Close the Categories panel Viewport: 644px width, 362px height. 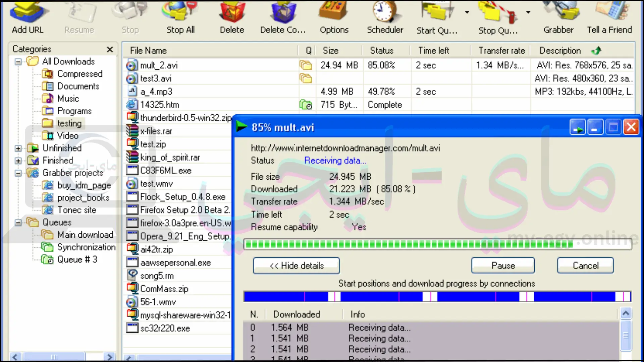[110, 50]
